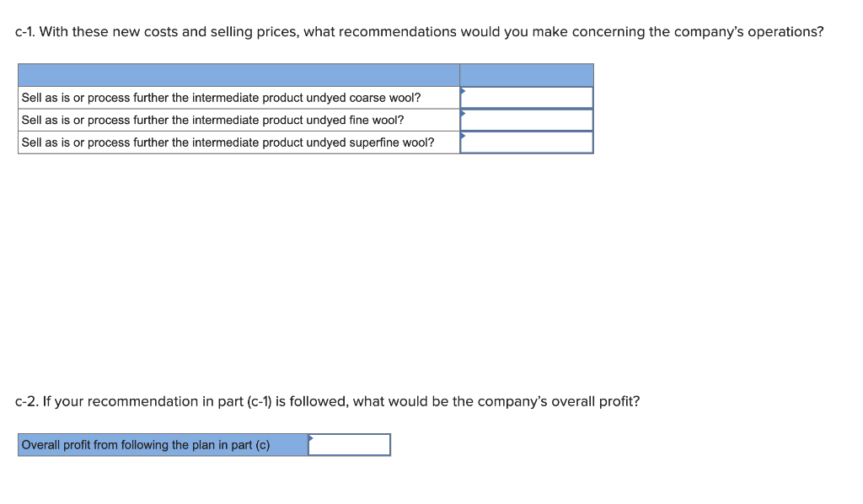The width and height of the screenshot is (863, 504).
Task: Click the answer cell for superfine wool
Action: point(526,142)
